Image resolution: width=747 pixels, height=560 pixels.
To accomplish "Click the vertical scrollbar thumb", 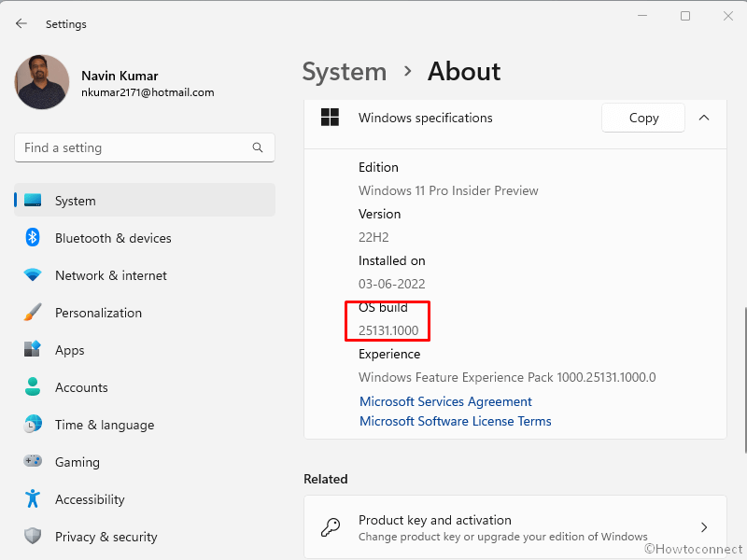I will 745,380.
